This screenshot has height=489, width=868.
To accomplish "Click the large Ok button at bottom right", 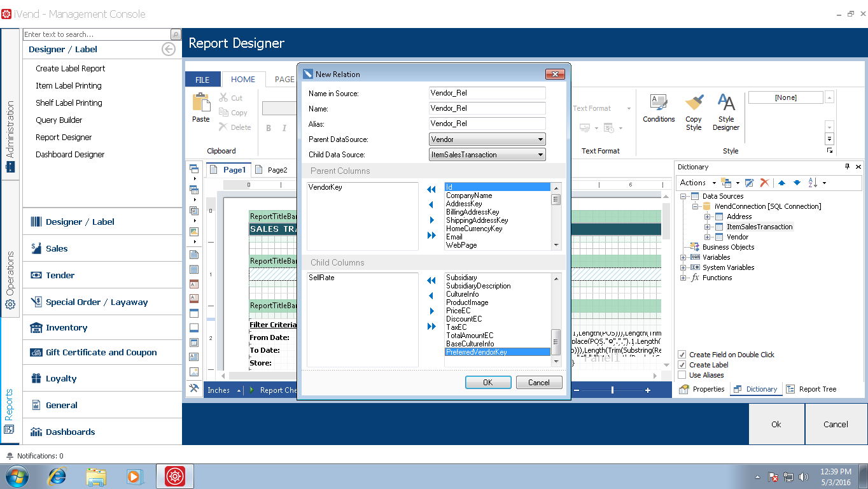I will [776, 424].
